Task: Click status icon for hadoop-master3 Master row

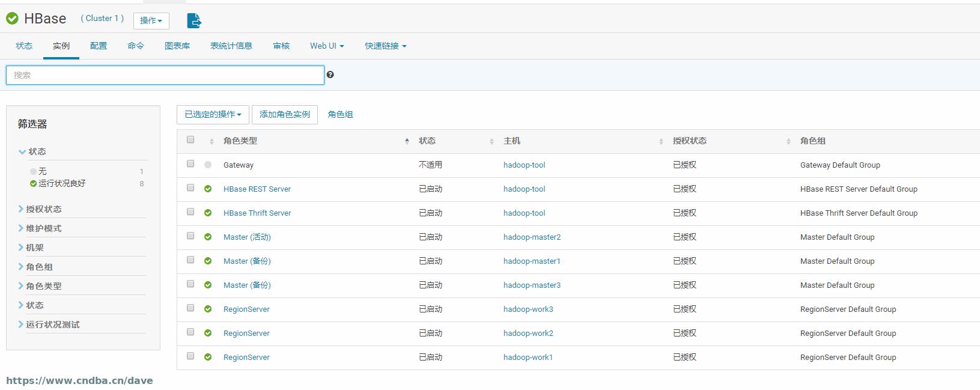Action: point(208,285)
